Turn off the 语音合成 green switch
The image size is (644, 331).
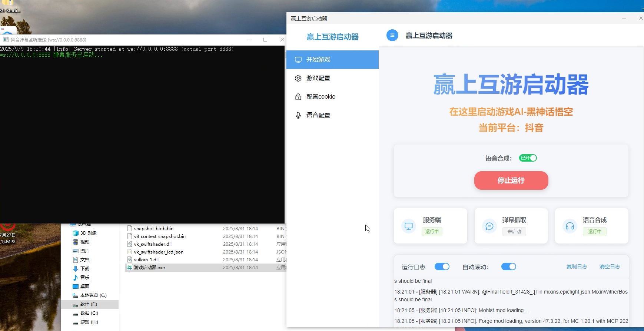(528, 158)
